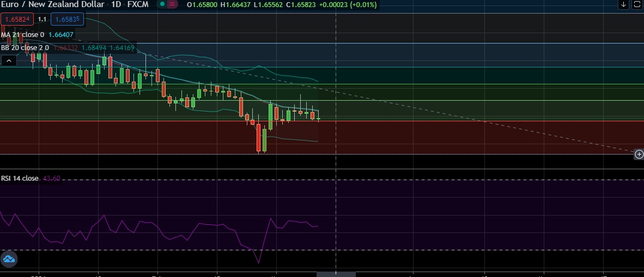644x277 pixels.
Task: Select the BB 20 close 2 0 indicator legend
Action: (x=25, y=47)
